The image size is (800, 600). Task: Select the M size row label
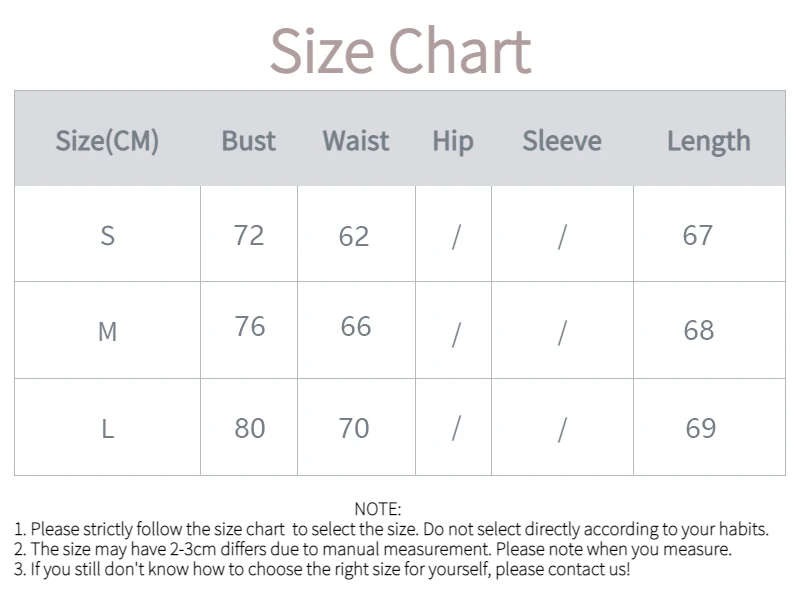107,331
